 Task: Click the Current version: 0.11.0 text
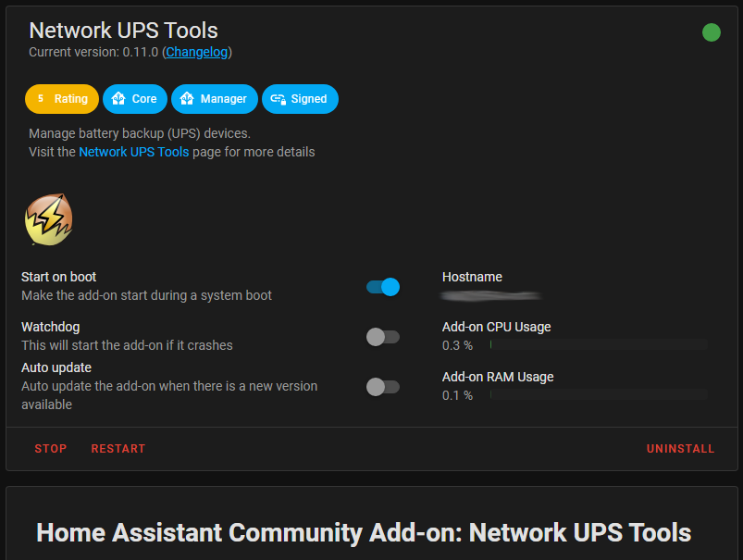click(x=93, y=52)
